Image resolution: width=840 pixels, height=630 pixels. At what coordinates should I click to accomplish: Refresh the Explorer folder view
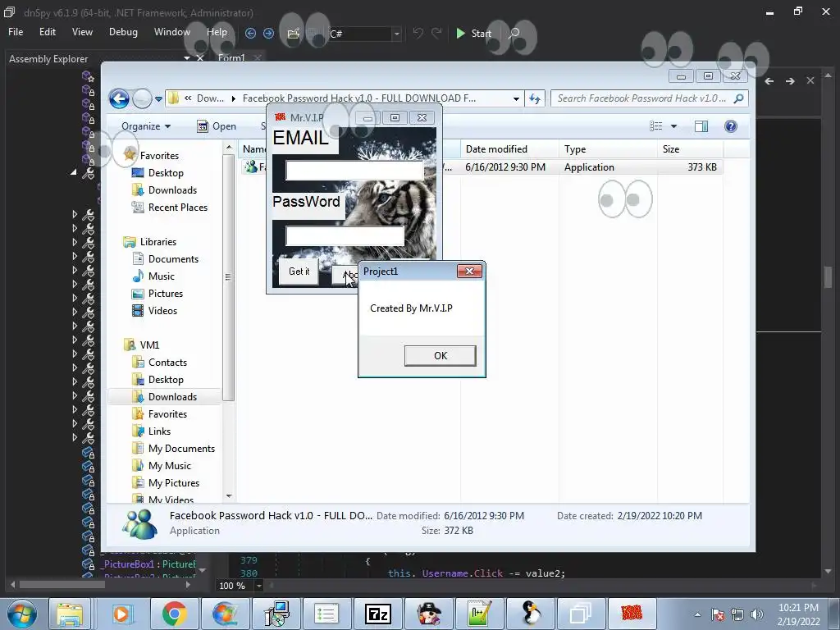[x=535, y=98]
